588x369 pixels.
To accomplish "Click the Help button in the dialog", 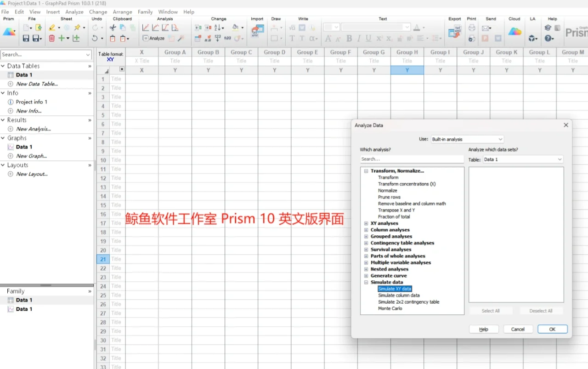I will coord(484,329).
